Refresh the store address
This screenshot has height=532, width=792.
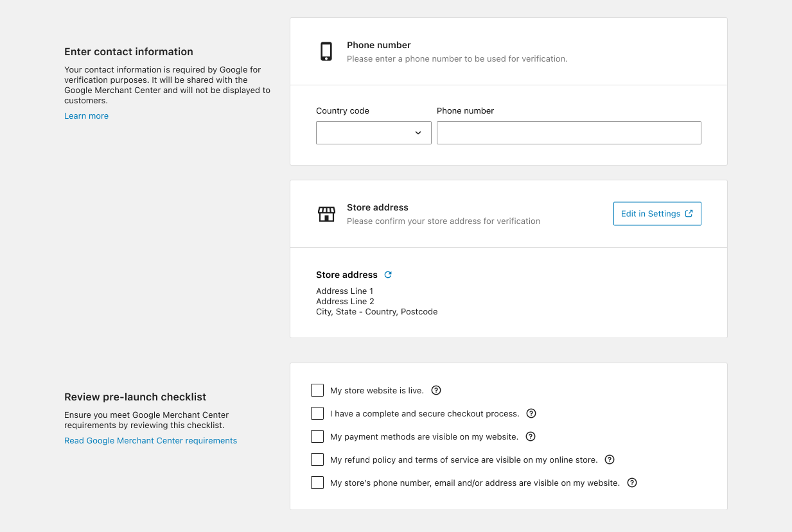coord(388,275)
